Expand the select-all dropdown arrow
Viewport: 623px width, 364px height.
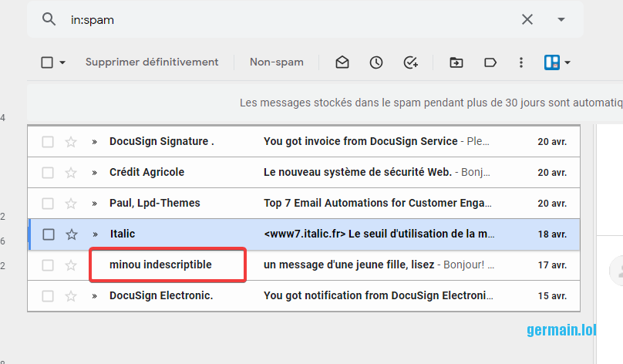coord(62,62)
